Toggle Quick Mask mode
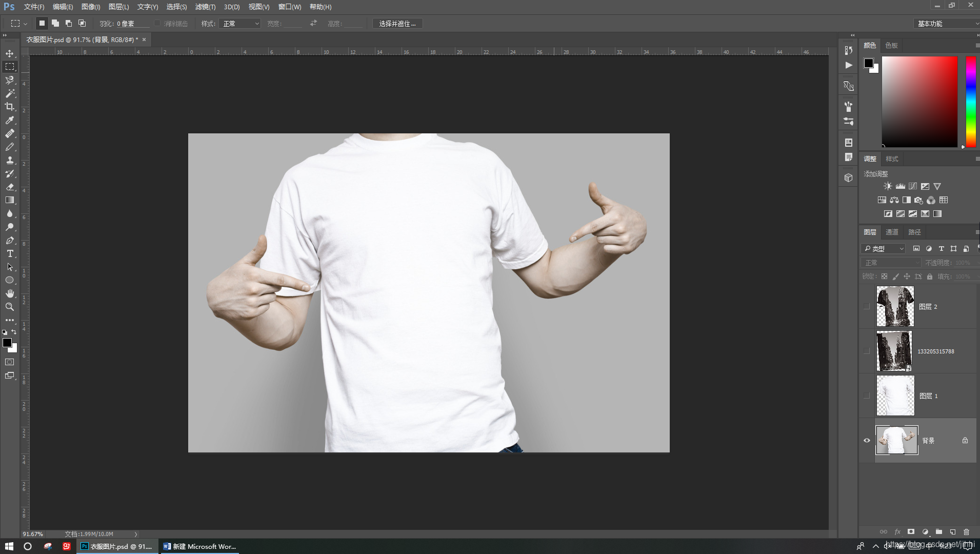Screen dimensions: 980x554 pyautogui.click(x=10, y=362)
